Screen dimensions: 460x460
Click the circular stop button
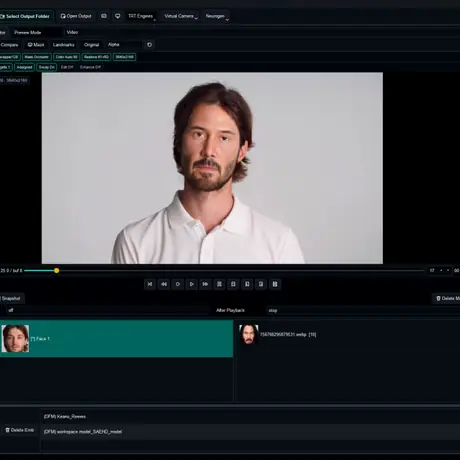[x=178, y=284]
